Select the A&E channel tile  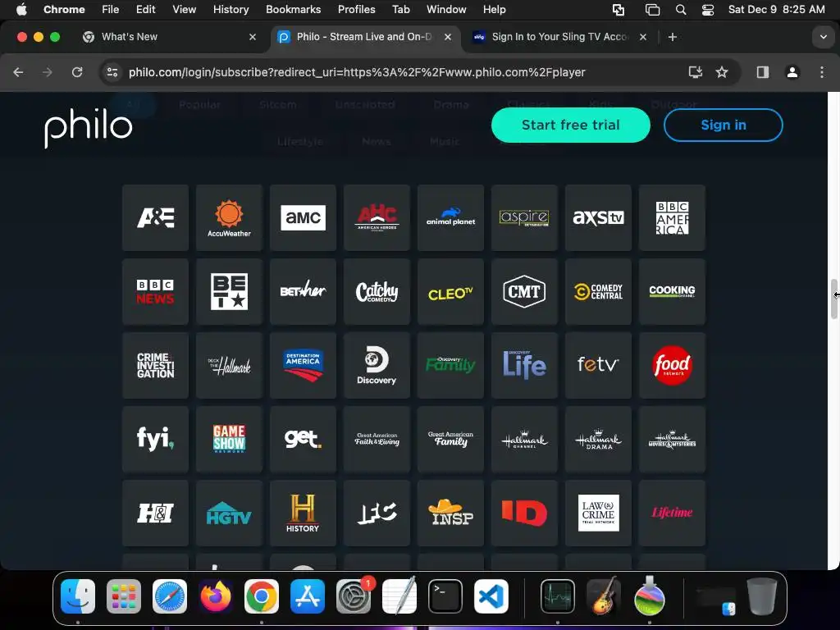pos(155,217)
